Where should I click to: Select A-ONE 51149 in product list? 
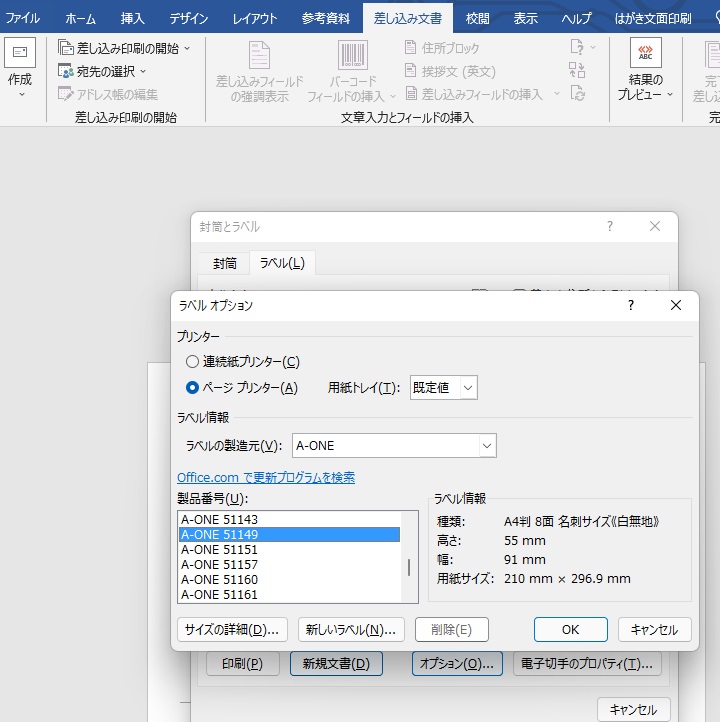pyautogui.click(x=290, y=534)
